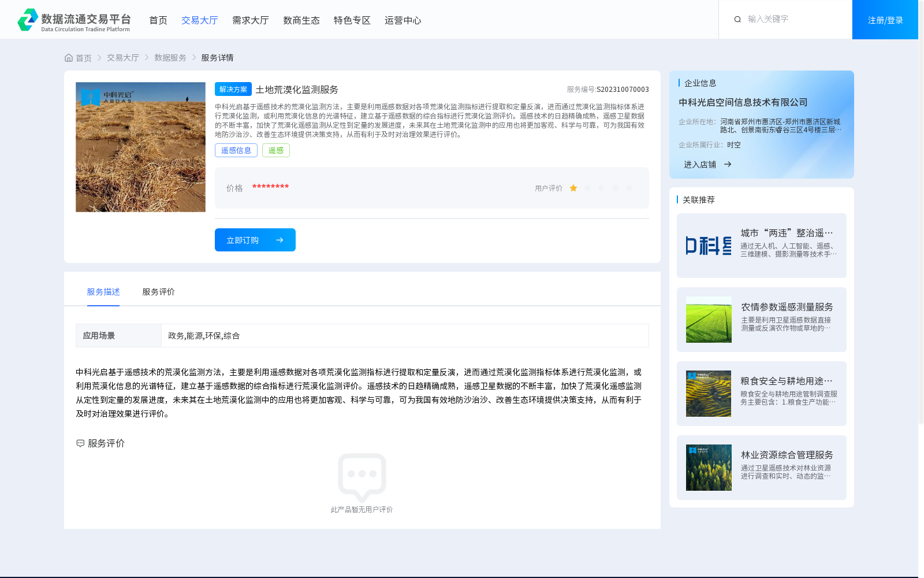
Task: Click the 服务详情 breadcrumb text
Action: tap(217, 58)
